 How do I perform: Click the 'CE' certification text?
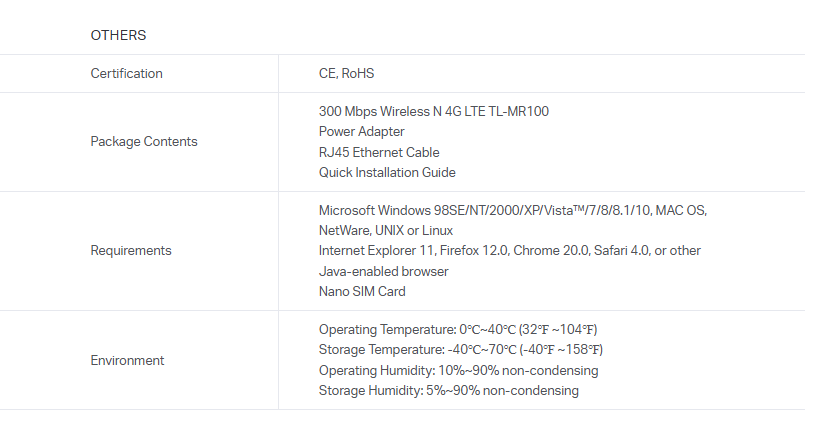(327, 73)
